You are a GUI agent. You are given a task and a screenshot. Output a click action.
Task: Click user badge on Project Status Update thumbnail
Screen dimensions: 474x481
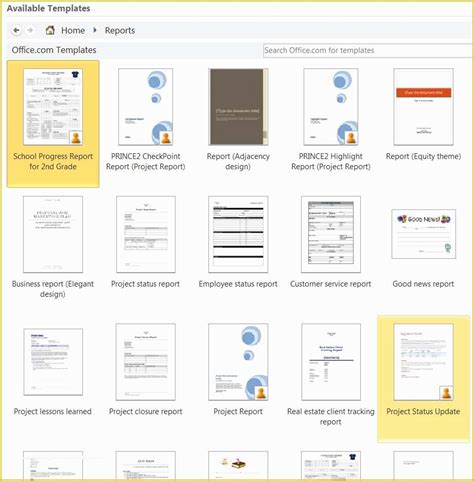pos(446,393)
